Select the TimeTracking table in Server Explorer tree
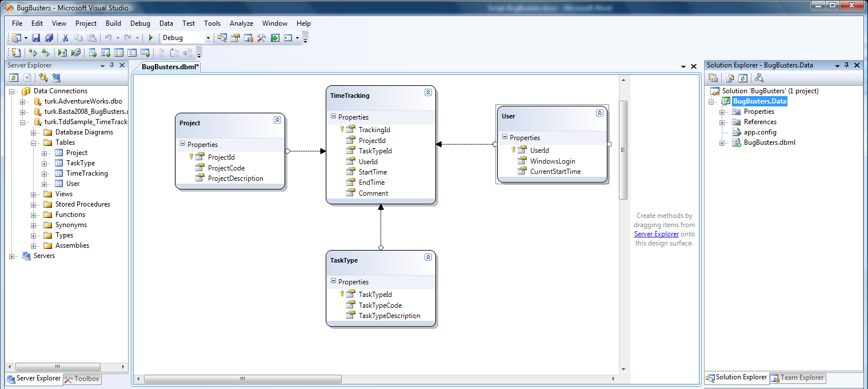This screenshot has height=389, width=868. tap(87, 173)
